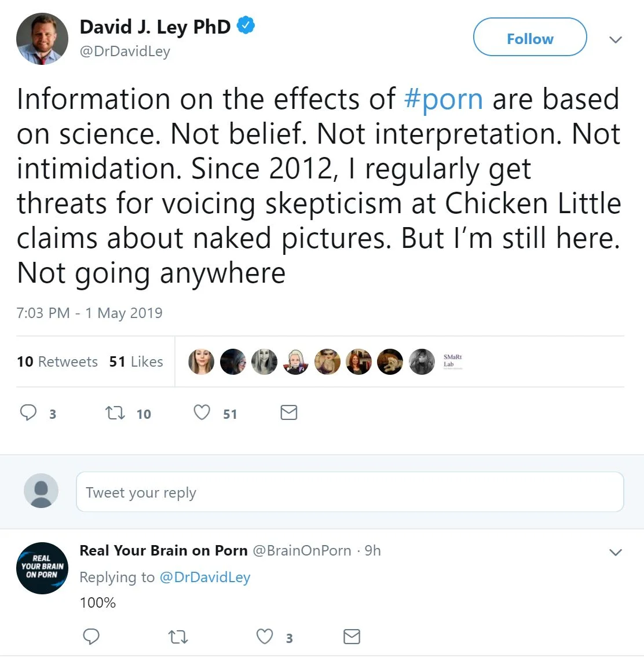View the 51 Likes list
Screen dimensions: 644x665
tap(136, 361)
